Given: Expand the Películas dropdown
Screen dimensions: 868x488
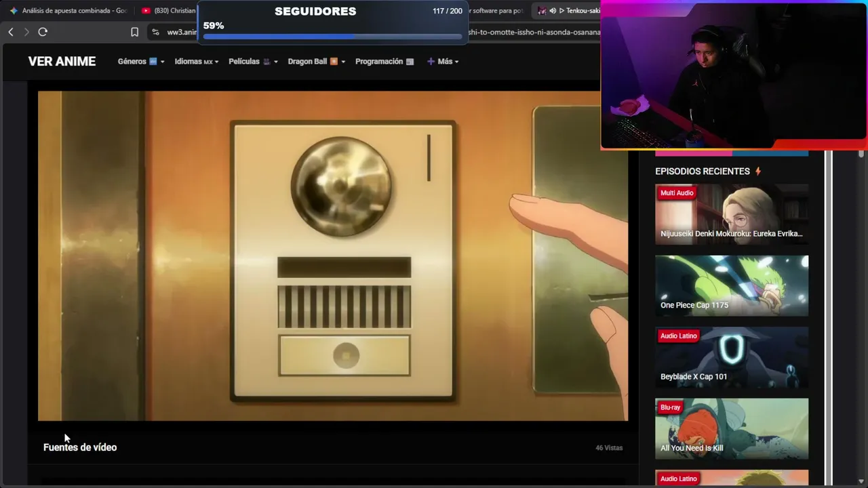Looking at the screenshot, I should point(253,62).
